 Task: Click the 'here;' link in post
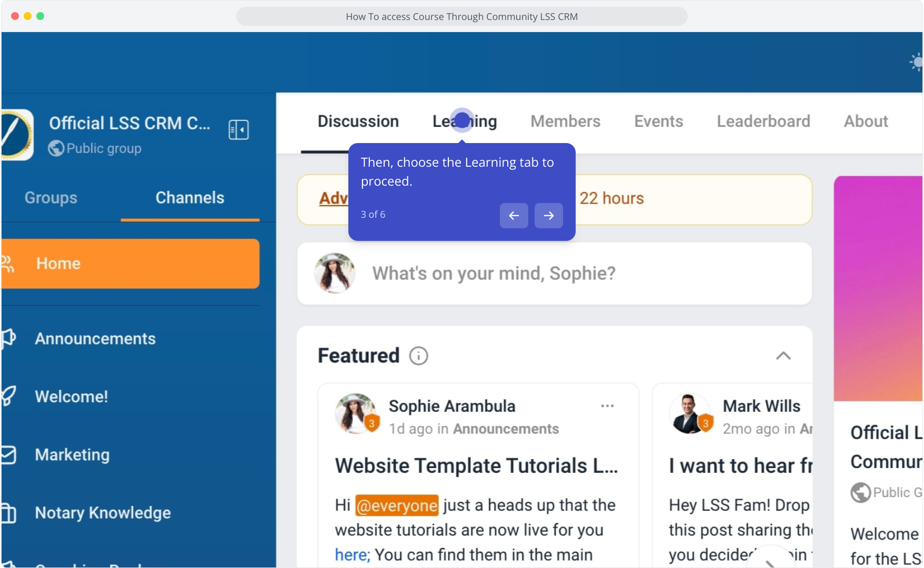[353, 555]
